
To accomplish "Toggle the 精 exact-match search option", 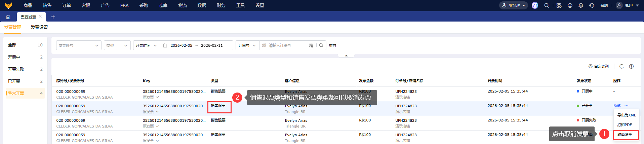I will 311,45.
